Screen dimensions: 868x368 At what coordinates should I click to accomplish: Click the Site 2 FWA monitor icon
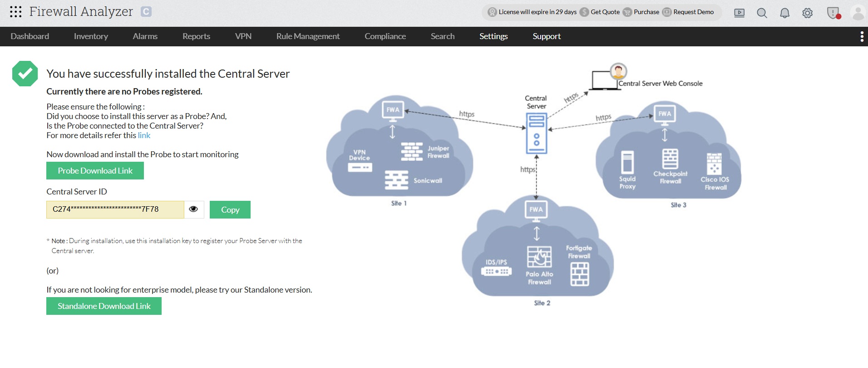click(x=536, y=210)
